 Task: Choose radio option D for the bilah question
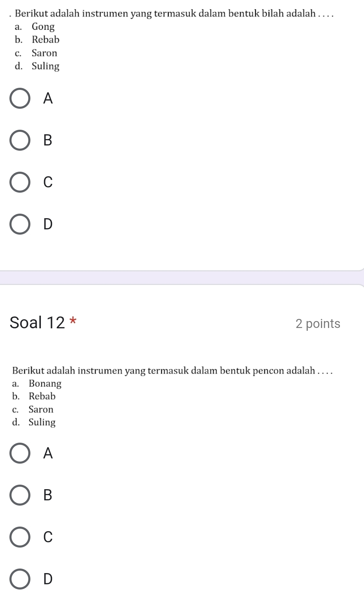click(x=20, y=224)
